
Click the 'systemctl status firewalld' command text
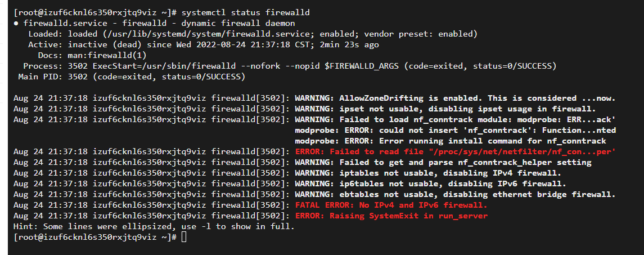click(246, 13)
